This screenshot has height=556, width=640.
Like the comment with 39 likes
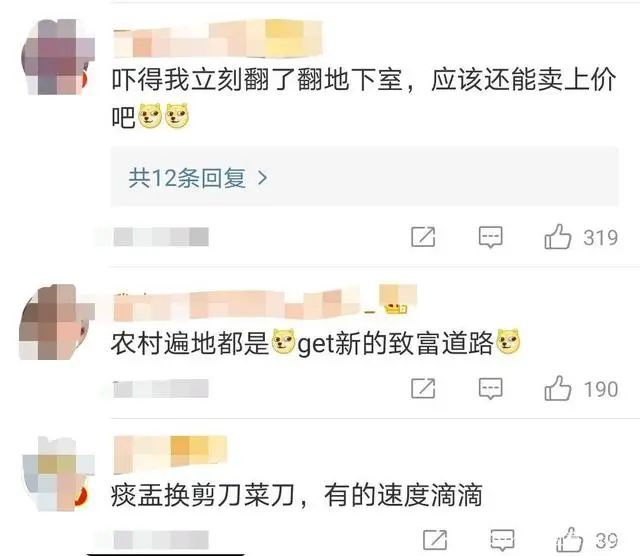(570, 539)
